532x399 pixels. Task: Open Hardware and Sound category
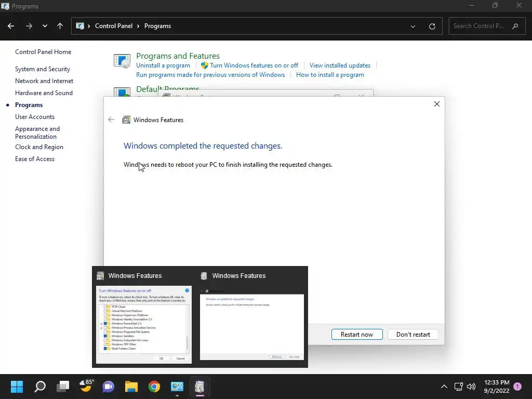pos(44,92)
